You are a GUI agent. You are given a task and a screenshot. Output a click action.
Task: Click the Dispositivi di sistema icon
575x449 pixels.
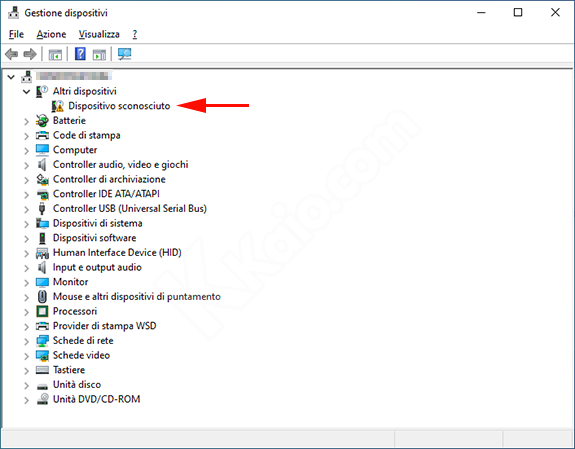pos(42,223)
